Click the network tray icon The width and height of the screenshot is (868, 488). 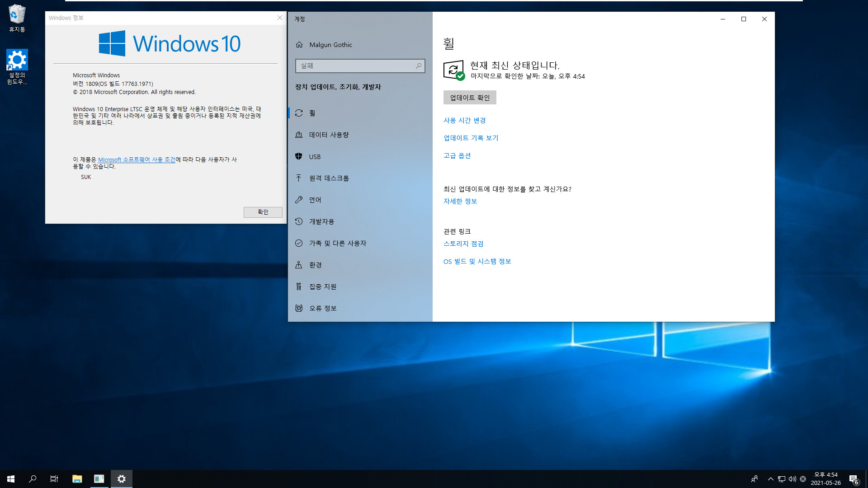pyautogui.click(x=781, y=479)
